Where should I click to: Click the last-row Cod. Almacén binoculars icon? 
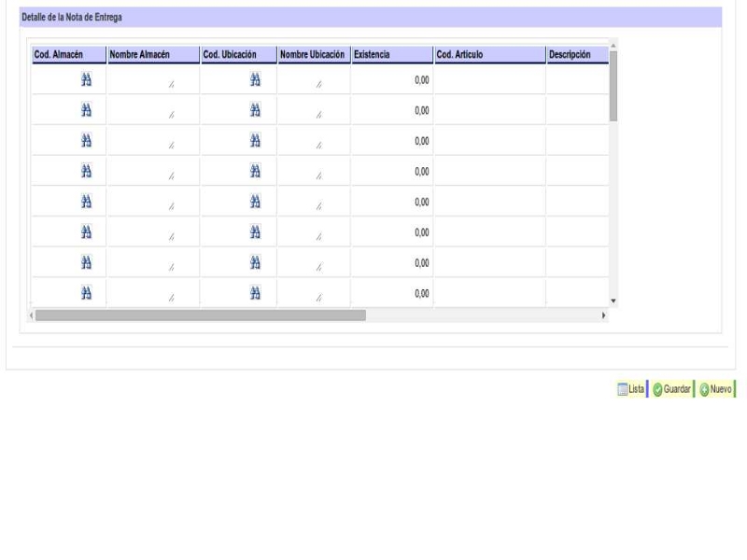click(85, 293)
